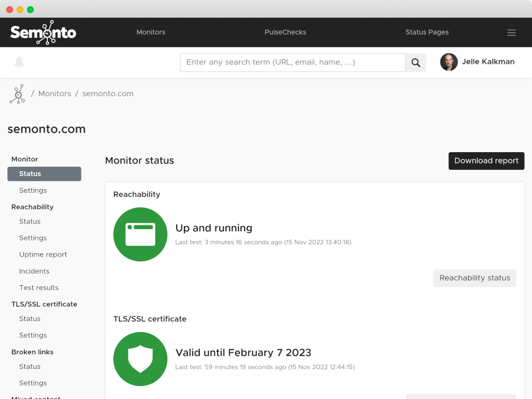Click the magnifying glass search button

click(x=416, y=62)
